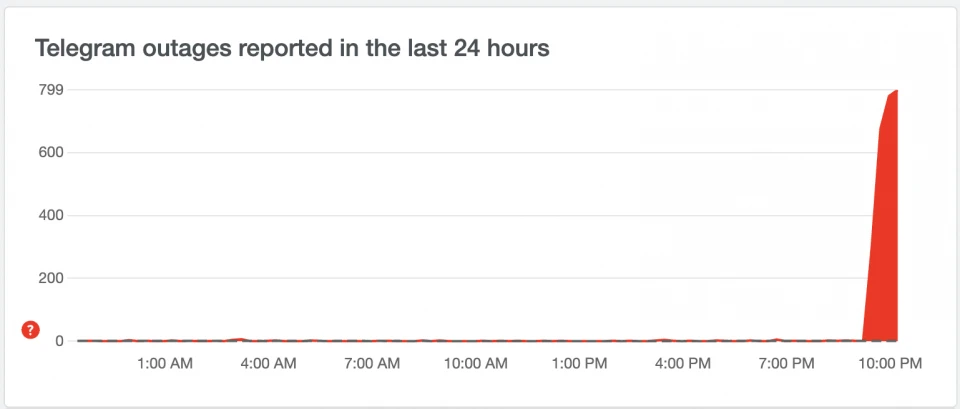Image resolution: width=960 pixels, height=409 pixels.
Task: Click the 0 y-axis label
Action: pos(59,341)
